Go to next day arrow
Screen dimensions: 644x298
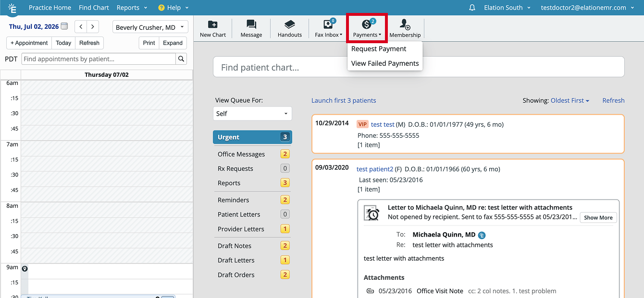pos(93,27)
